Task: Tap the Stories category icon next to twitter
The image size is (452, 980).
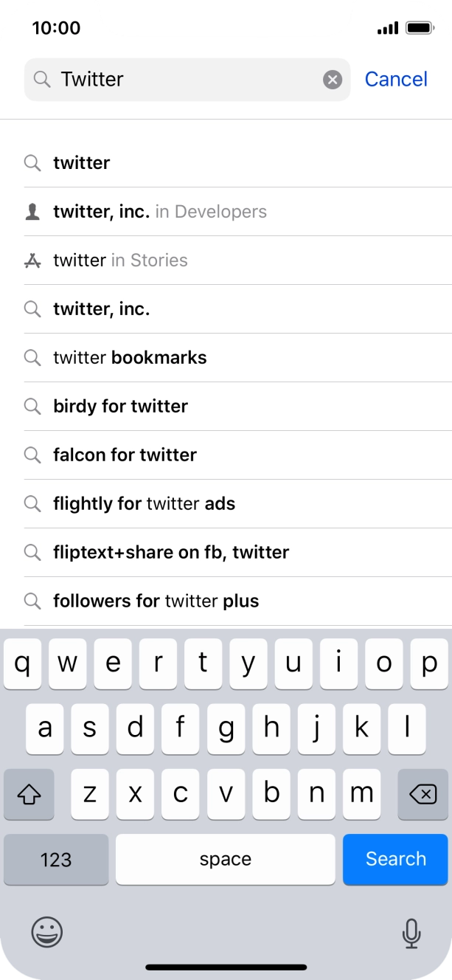Action: point(32,260)
